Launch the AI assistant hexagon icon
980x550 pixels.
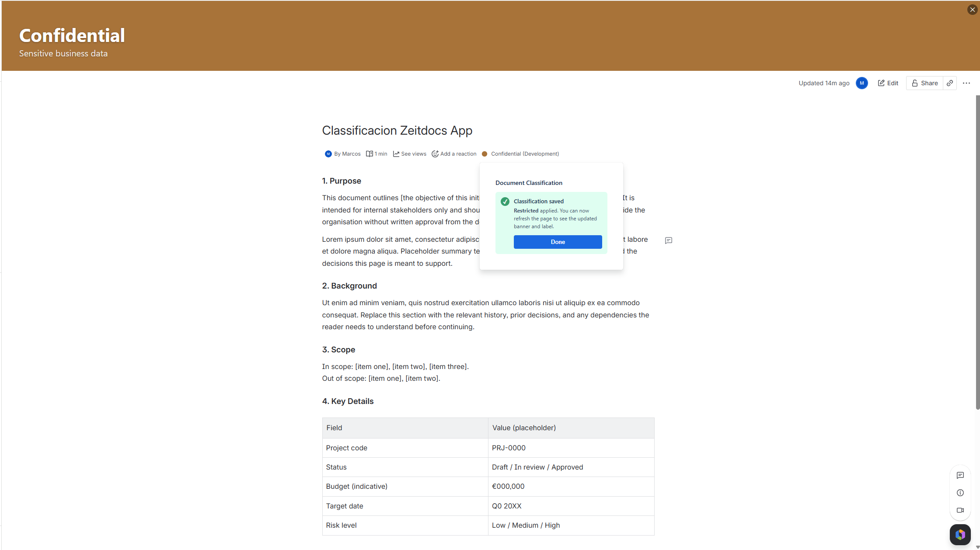coord(960,534)
